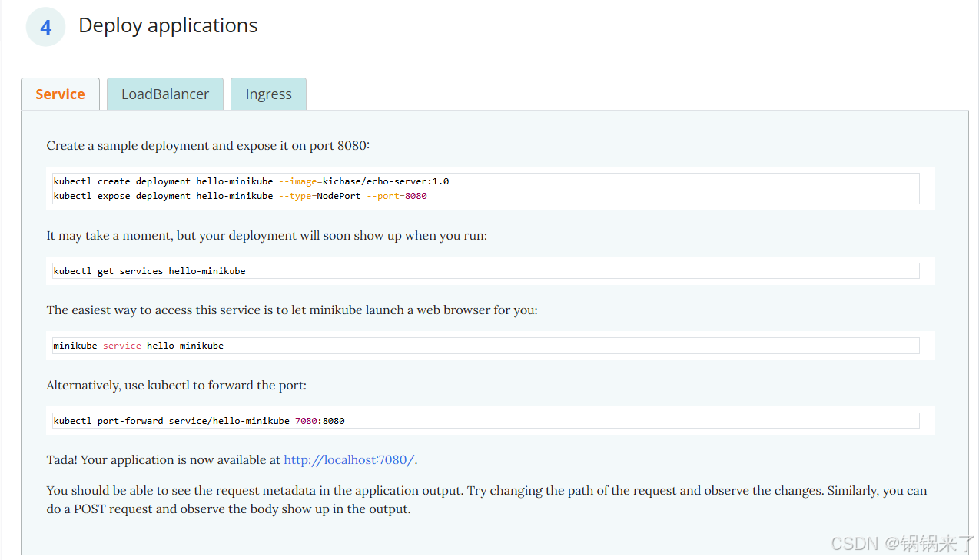979x560 pixels.
Task: Click the NodePort value in the expose command
Action: pyautogui.click(x=339, y=196)
